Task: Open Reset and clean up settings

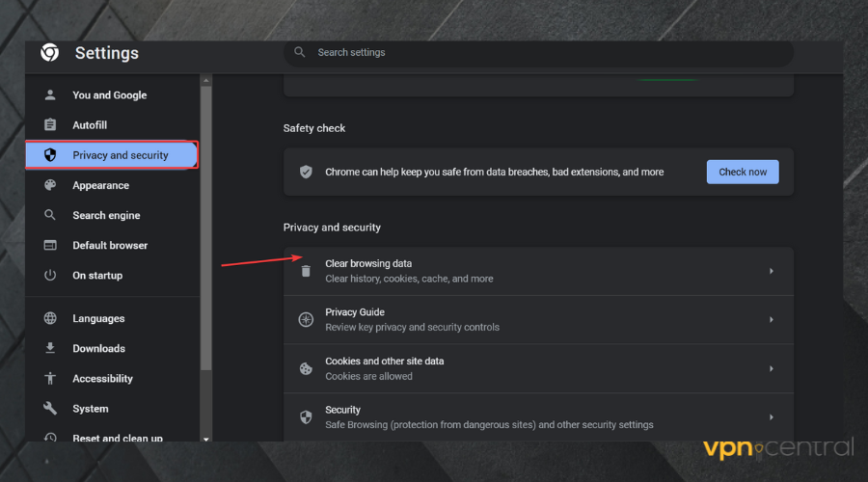Action: coord(113,434)
